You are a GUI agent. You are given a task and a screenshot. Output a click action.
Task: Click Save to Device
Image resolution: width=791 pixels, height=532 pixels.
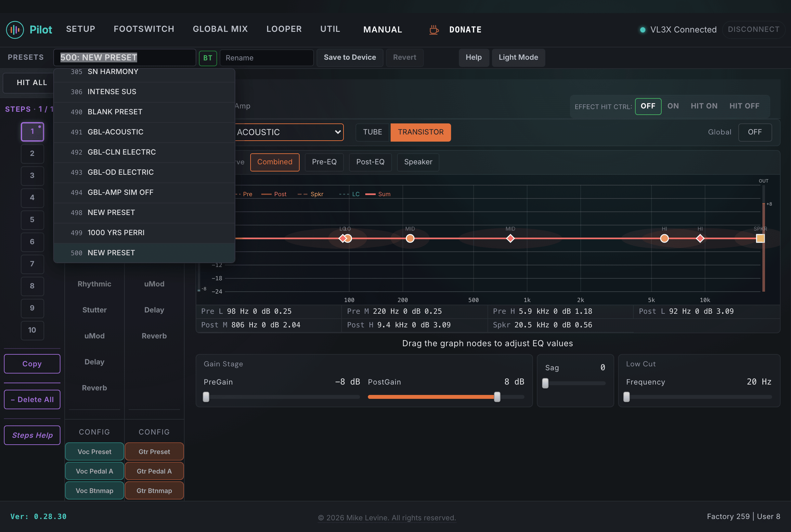pos(350,58)
